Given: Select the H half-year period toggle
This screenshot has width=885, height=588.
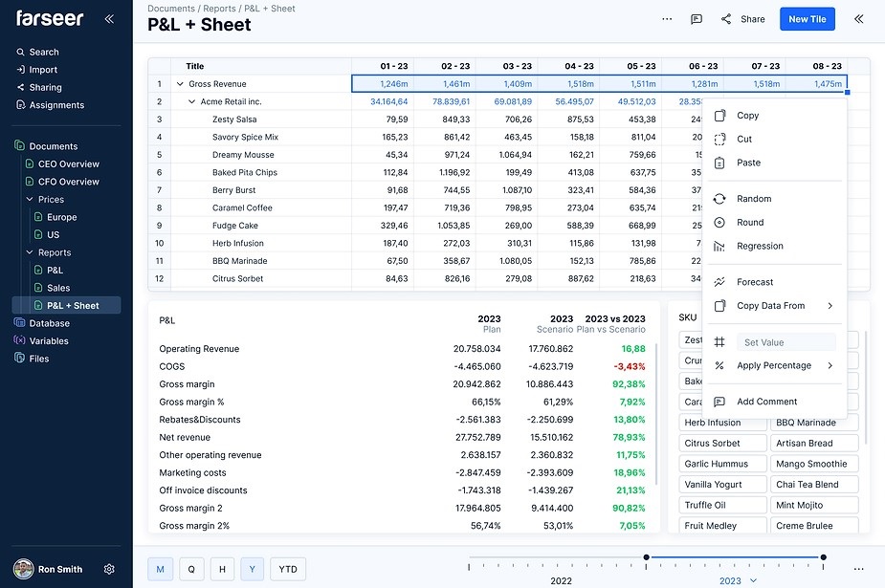Looking at the screenshot, I should pos(222,570).
